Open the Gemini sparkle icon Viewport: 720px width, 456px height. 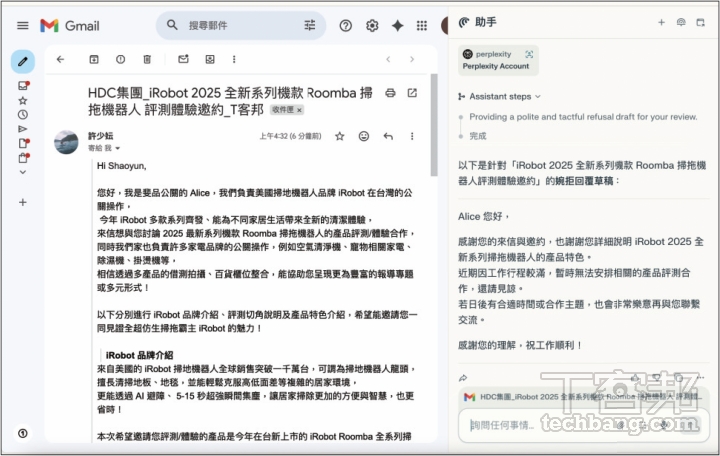(398, 26)
